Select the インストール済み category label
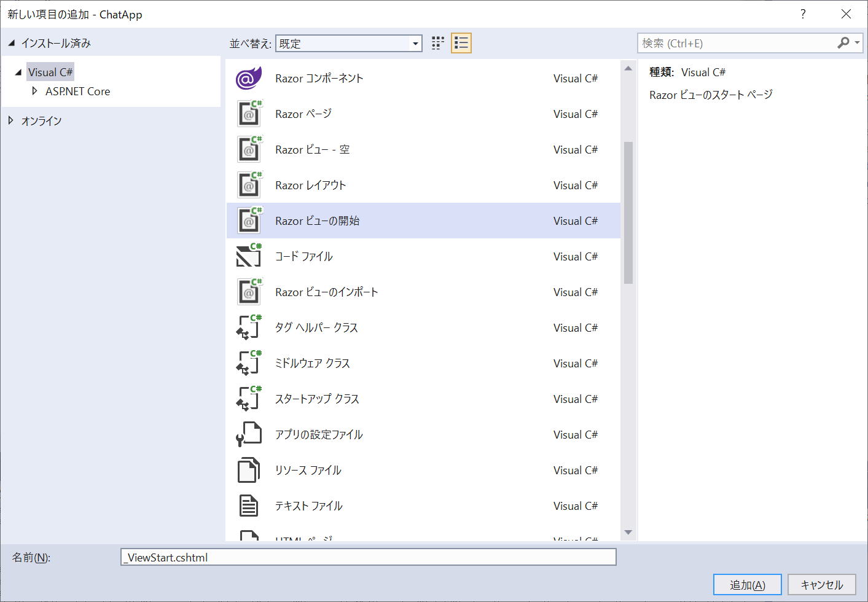The image size is (868, 602). point(56,43)
